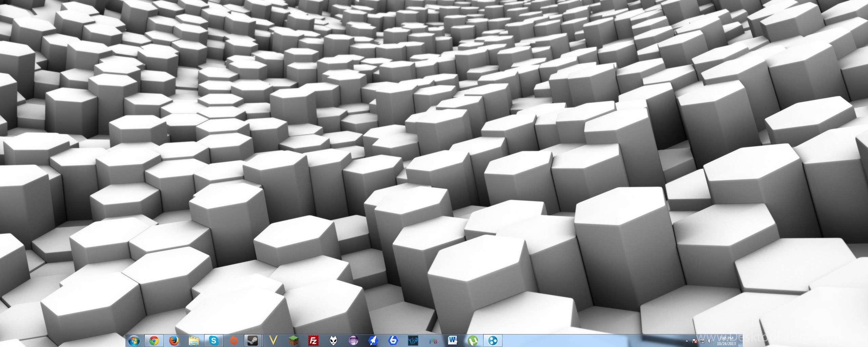This screenshot has width=868, height=347.
Task: Open the Windows Start menu
Action: (134, 340)
